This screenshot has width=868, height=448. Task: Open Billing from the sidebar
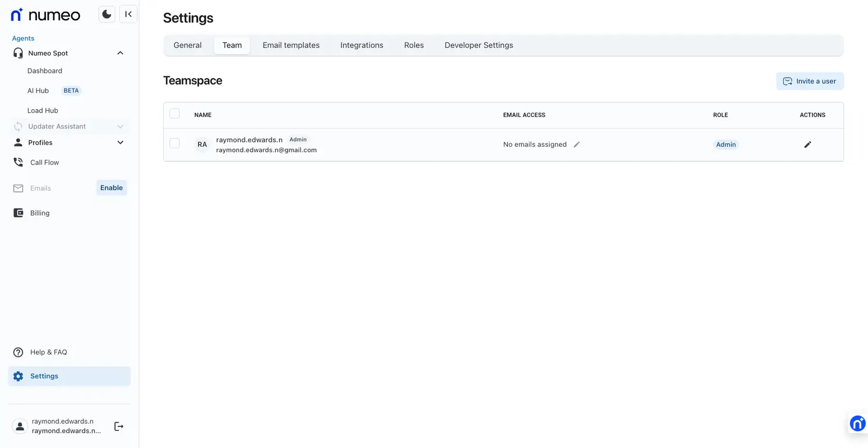coord(39,213)
